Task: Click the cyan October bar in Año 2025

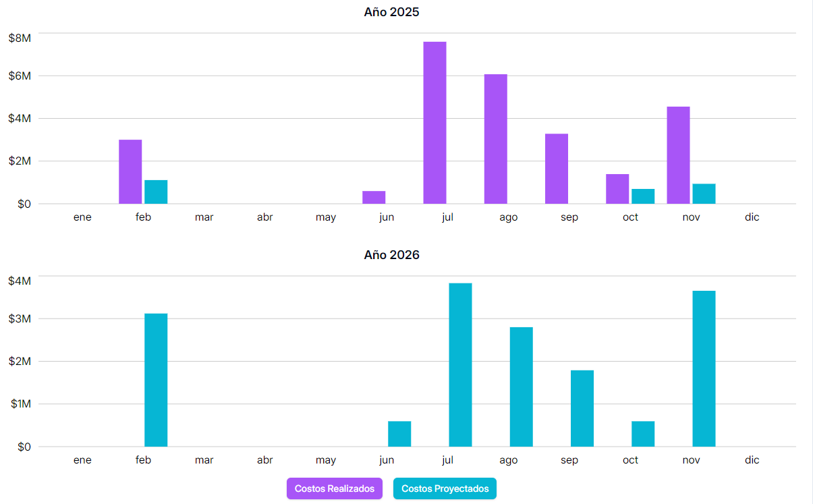Action: (642, 196)
